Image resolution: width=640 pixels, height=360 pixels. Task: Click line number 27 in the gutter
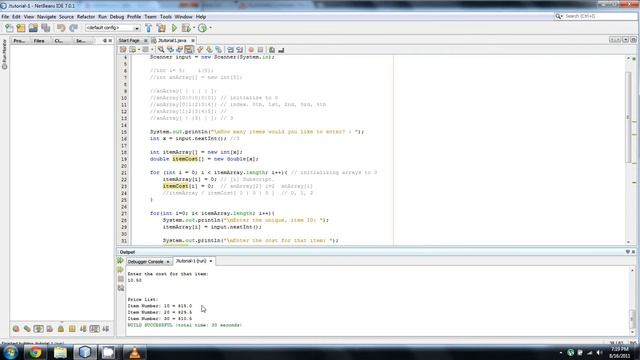tap(124, 213)
